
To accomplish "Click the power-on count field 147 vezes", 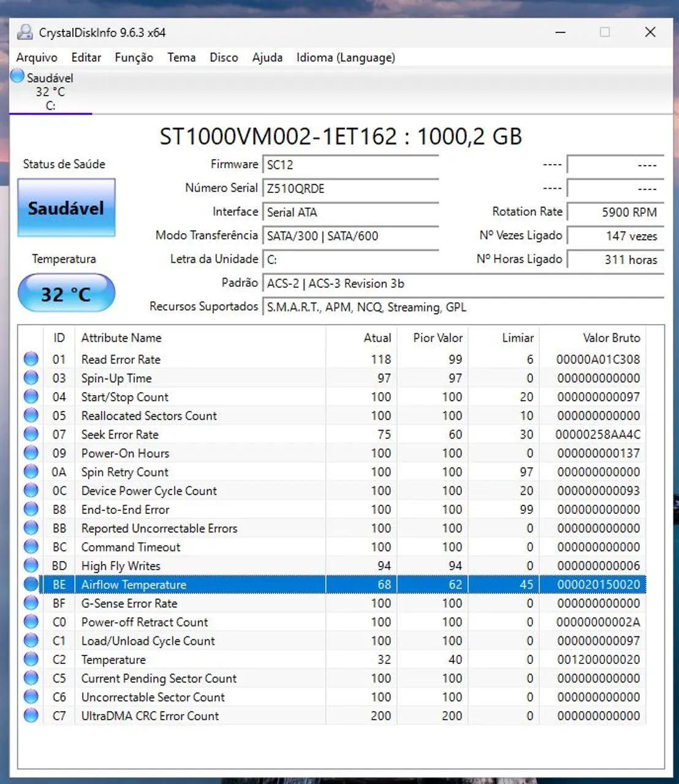I will [615, 236].
